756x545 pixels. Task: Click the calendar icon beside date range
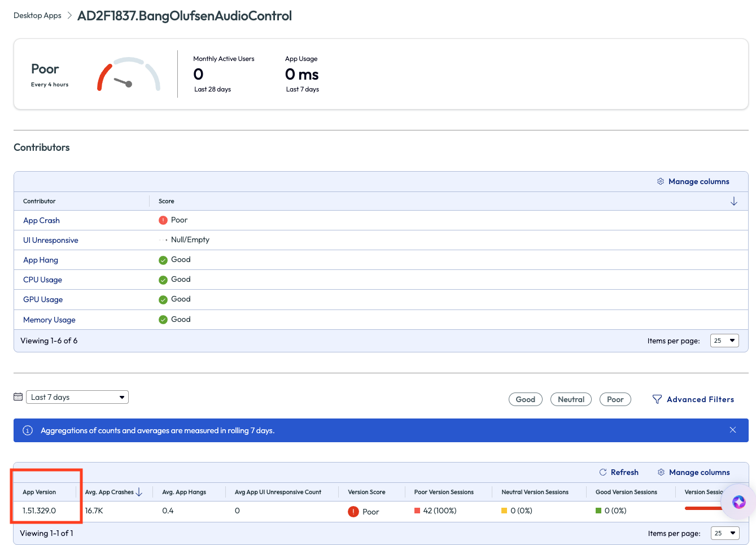(18, 397)
